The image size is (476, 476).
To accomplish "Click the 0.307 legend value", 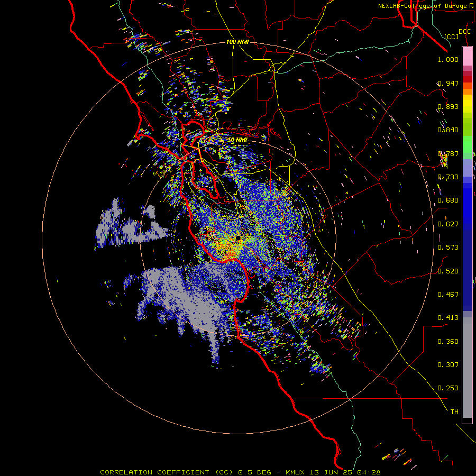I will point(448,365).
